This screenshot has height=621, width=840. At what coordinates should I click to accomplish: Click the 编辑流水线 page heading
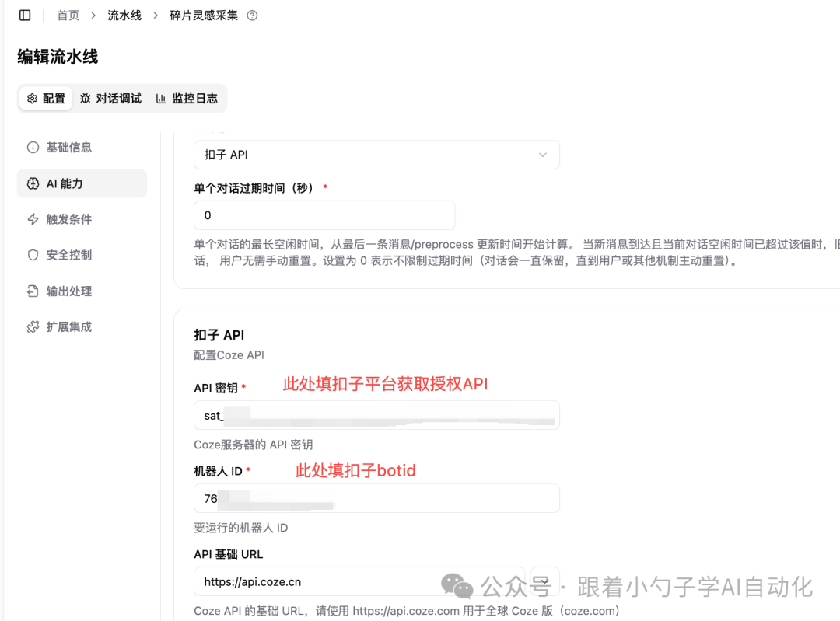pyautogui.click(x=58, y=56)
